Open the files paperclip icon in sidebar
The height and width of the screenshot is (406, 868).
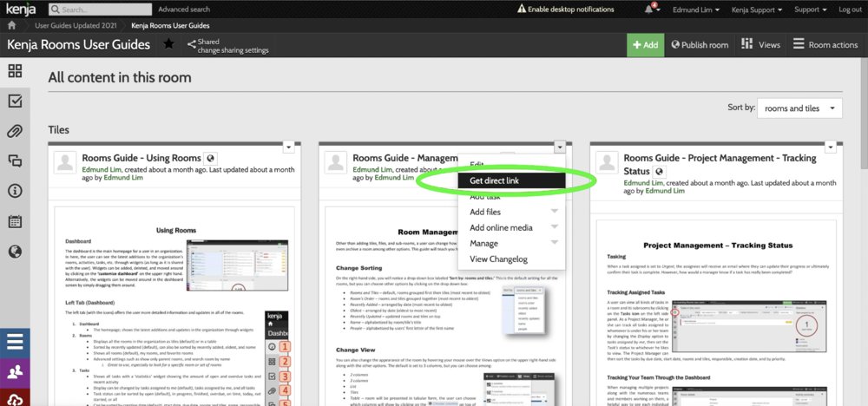point(15,132)
